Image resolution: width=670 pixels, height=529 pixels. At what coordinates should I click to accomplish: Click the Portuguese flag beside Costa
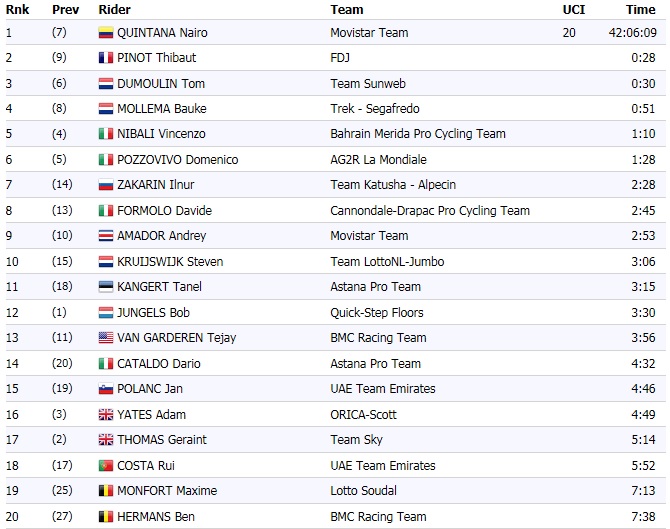pyautogui.click(x=105, y=466)
